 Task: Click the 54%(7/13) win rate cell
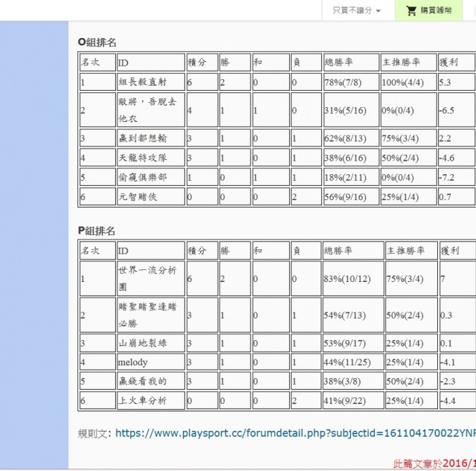tap(353, 315)
